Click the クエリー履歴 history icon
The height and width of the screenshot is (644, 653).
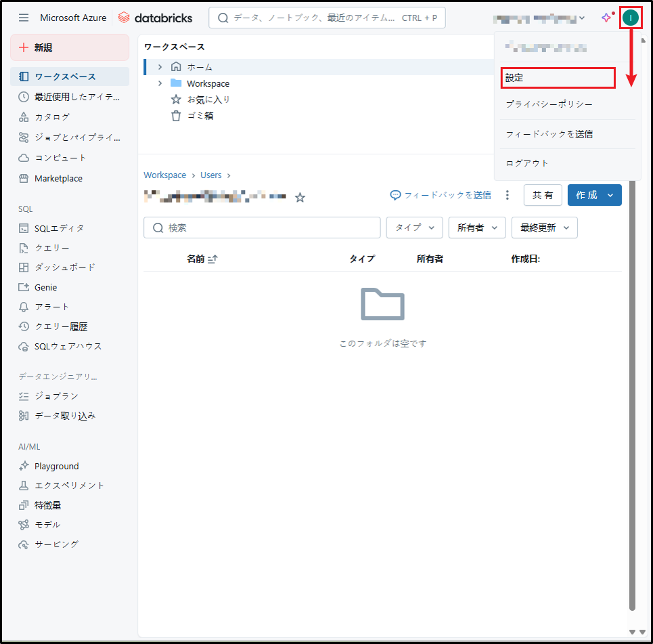[x=24, y=327]
